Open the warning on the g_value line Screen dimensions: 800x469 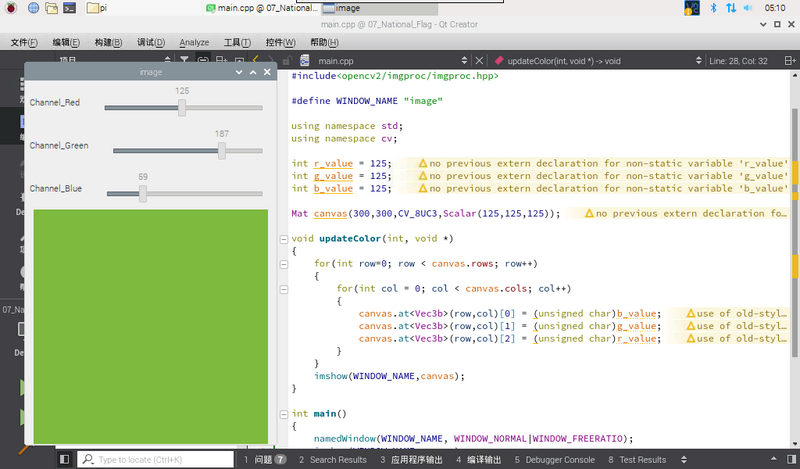coord(593,176)
